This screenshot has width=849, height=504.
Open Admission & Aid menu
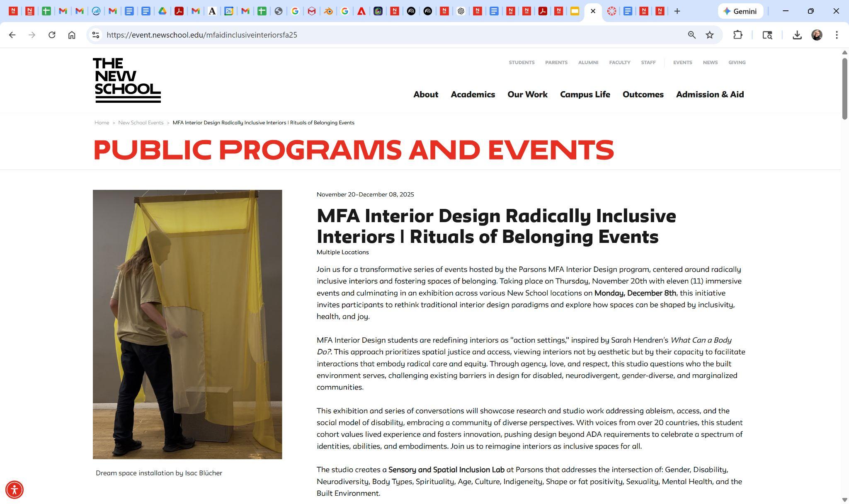click(x=710, y=94)
